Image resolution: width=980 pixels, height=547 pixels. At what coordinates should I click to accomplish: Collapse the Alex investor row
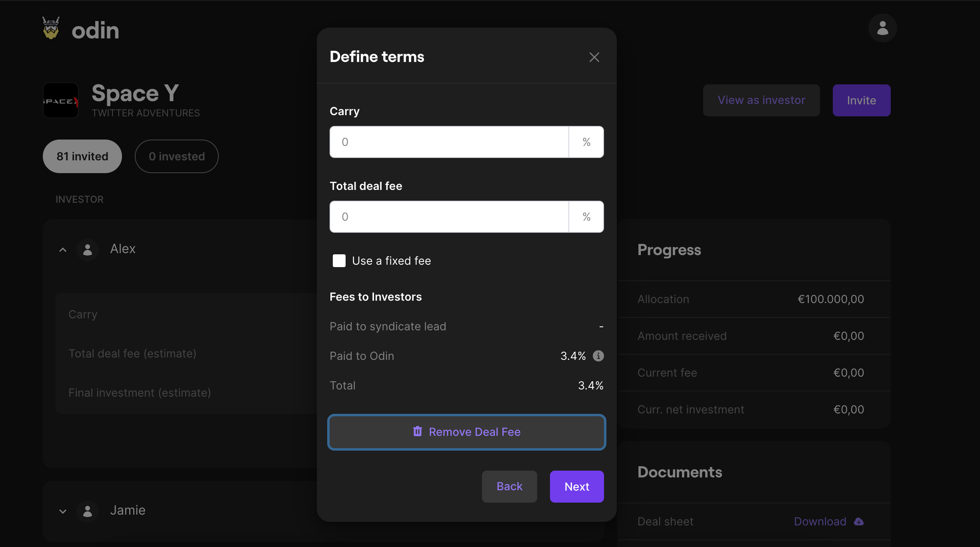[x=63, y=250]
